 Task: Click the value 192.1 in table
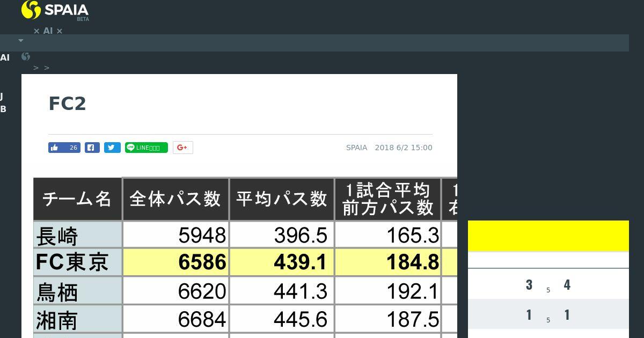coord(413,291)
